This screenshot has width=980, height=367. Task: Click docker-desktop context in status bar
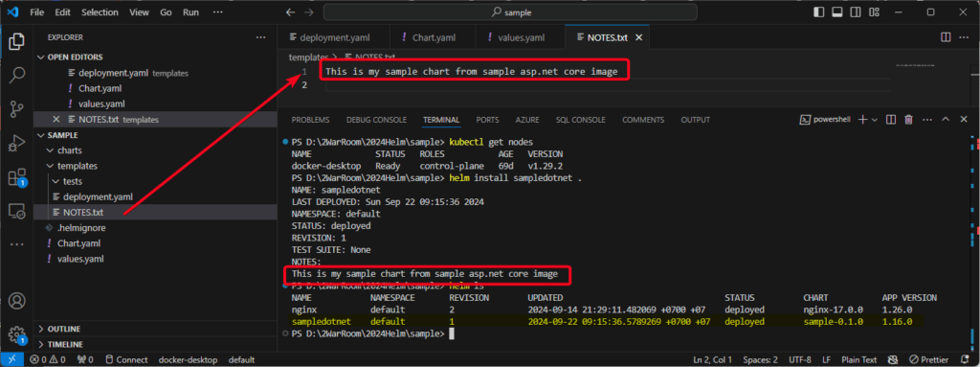(189, 359)
